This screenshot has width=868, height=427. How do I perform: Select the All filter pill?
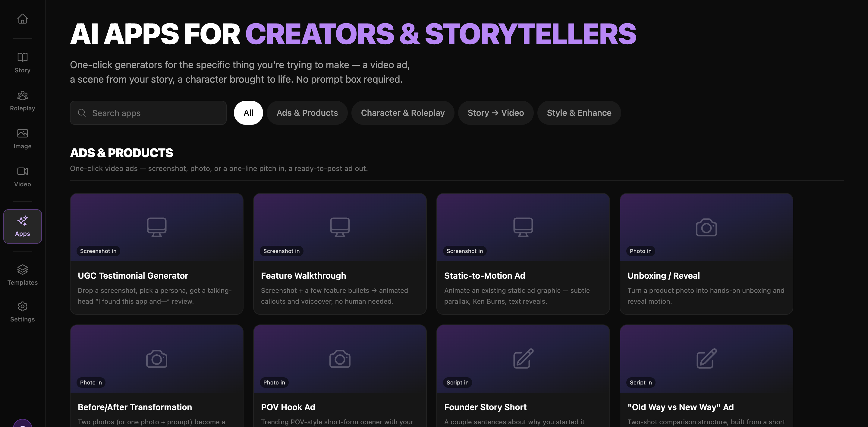tap(248, 113)
